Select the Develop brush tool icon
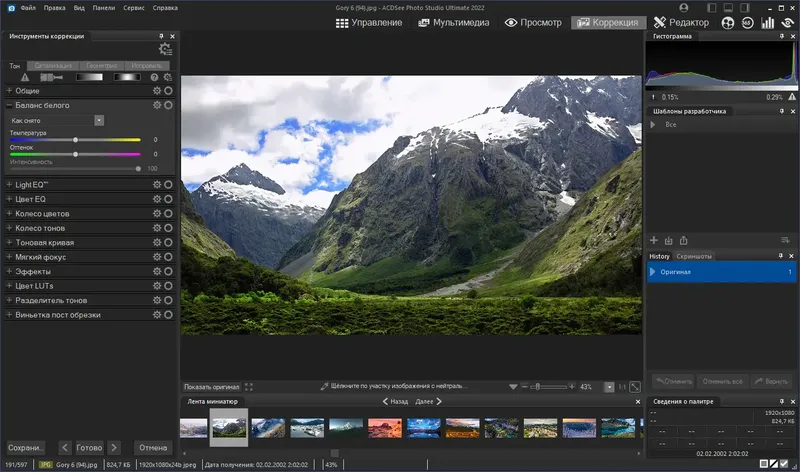The width and height of the screenshot is (800, 472). coord(51,77)
